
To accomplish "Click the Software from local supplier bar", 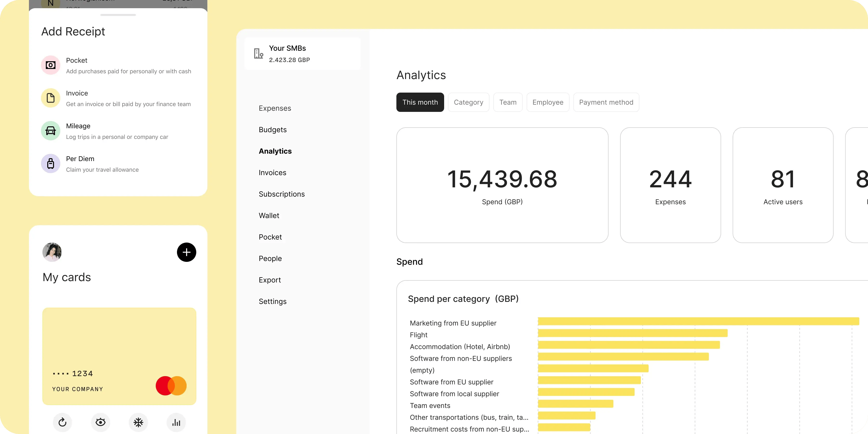I will click(586, 392).
